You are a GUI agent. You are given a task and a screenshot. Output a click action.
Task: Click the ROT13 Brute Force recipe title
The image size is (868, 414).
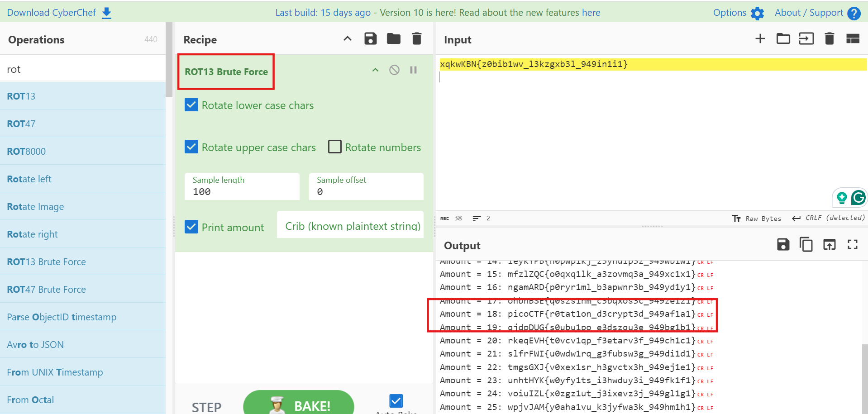pos(226,72)
